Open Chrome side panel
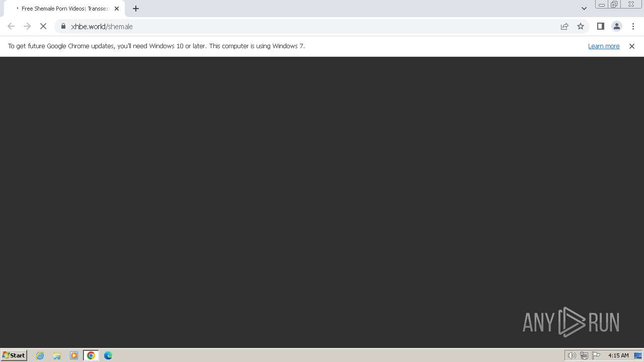This screenshot has width=644, height=362. coord(600,26)
